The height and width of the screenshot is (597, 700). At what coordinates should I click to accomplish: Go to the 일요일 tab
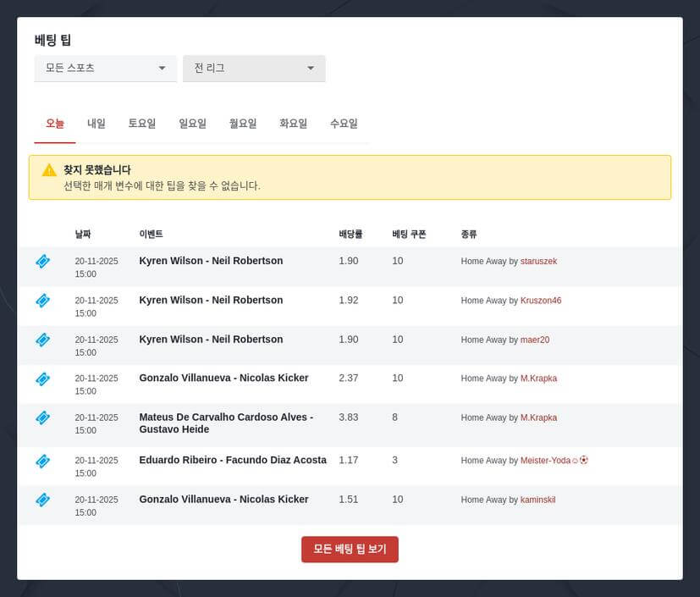tap(192, 124)
